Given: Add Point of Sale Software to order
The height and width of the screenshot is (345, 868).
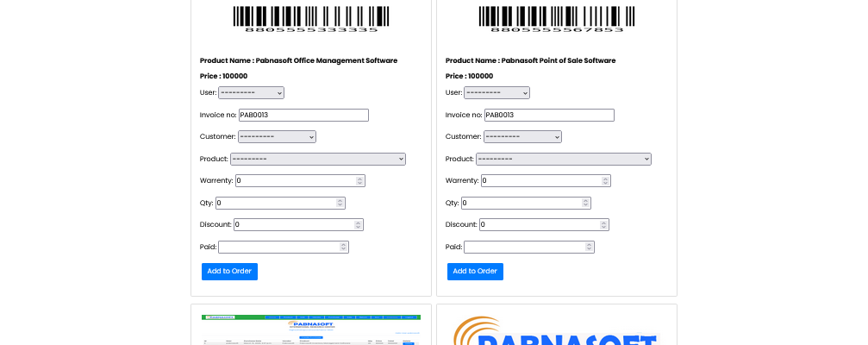Looking at the screenshot, I should 476,272.
